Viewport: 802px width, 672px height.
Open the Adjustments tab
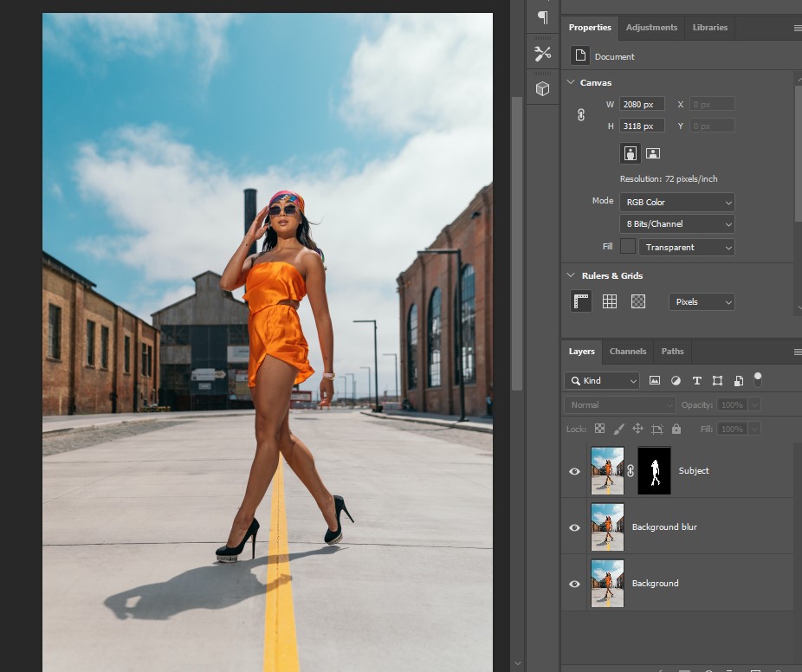651,28
